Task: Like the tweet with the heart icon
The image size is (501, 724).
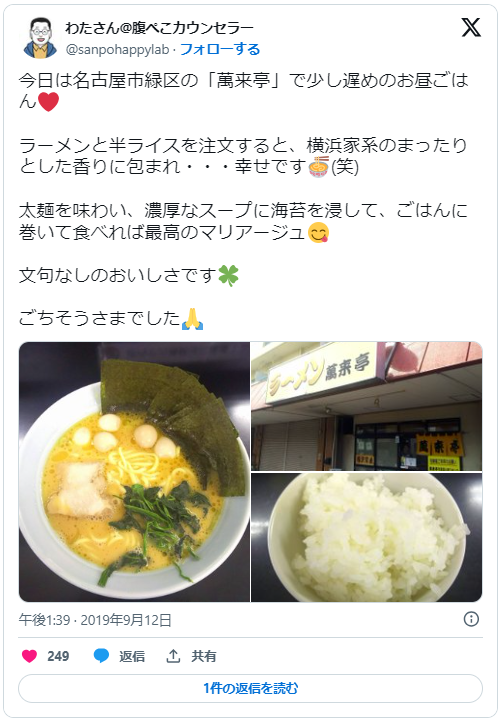Action: pos(30,656)
